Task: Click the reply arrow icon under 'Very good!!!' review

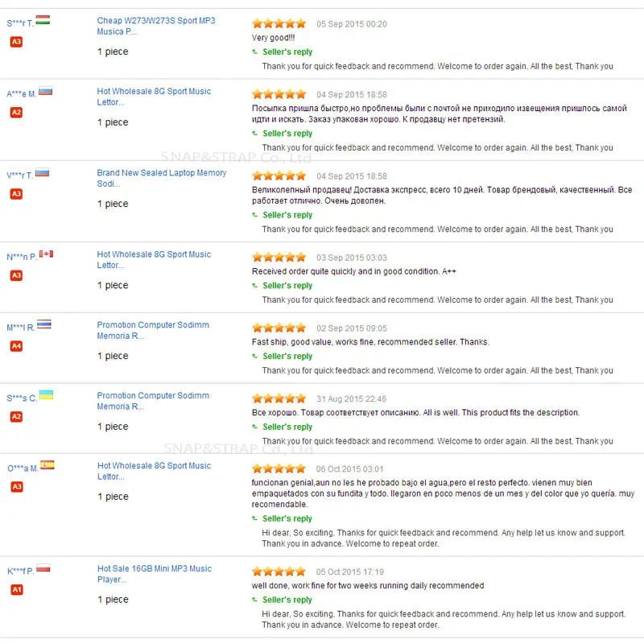Action: click(x=255, y=52)
